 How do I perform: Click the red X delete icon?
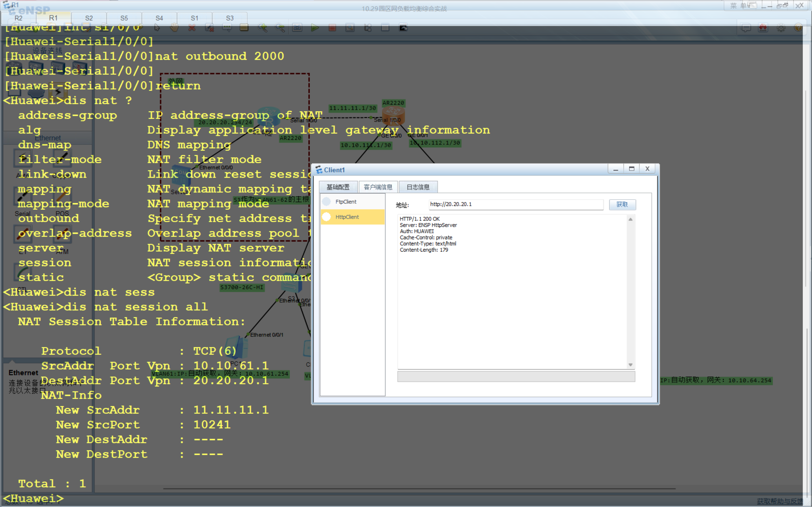[192, 28]
